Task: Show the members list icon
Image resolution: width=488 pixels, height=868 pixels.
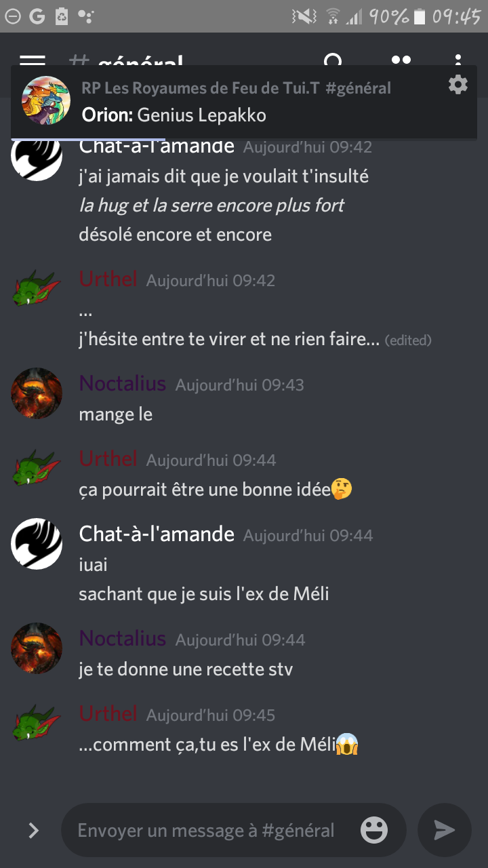Action: point(401,60)
